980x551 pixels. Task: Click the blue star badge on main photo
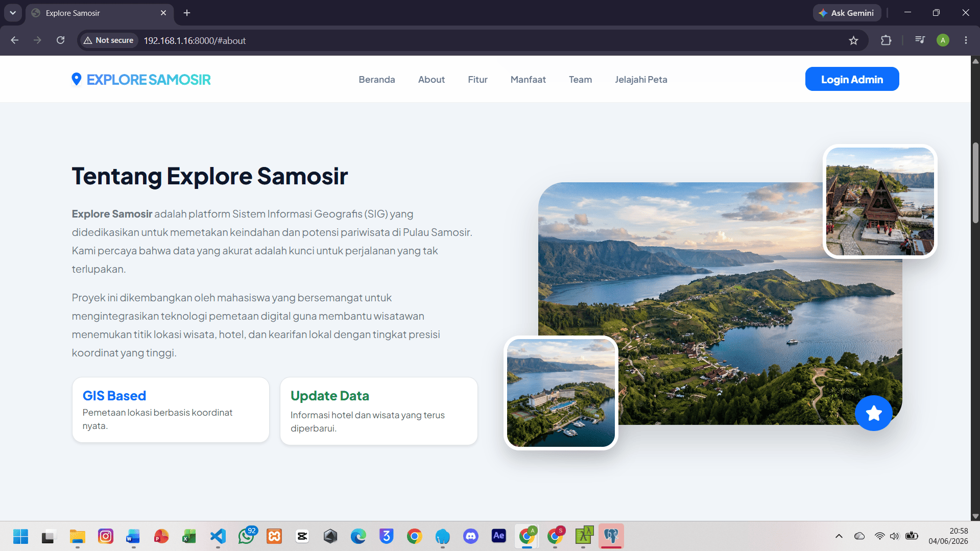[x=873, y=413]
